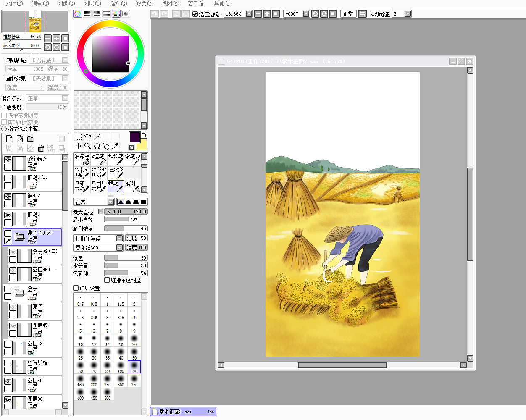Toggle the custom swatches panel

click(x=116, y=14)
